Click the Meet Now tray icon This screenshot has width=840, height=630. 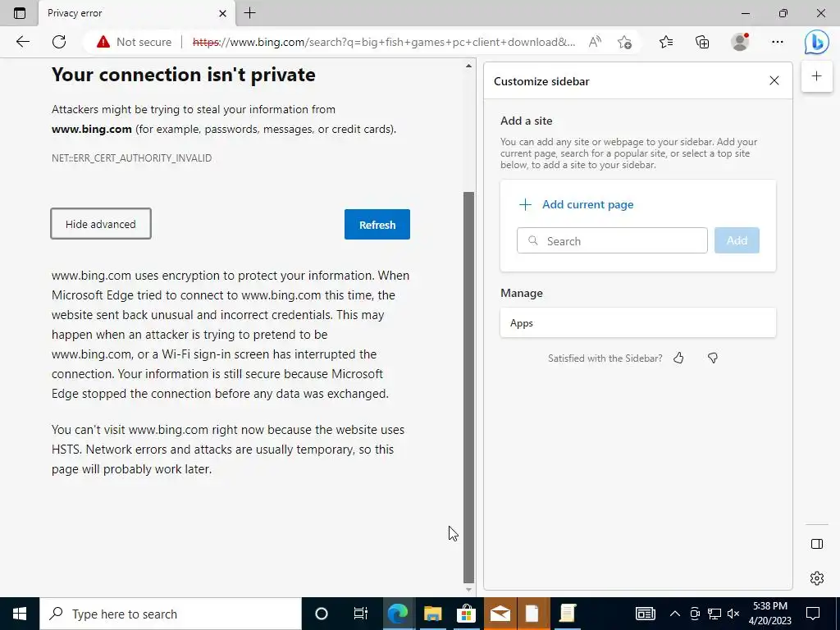[x=695, y=614]
